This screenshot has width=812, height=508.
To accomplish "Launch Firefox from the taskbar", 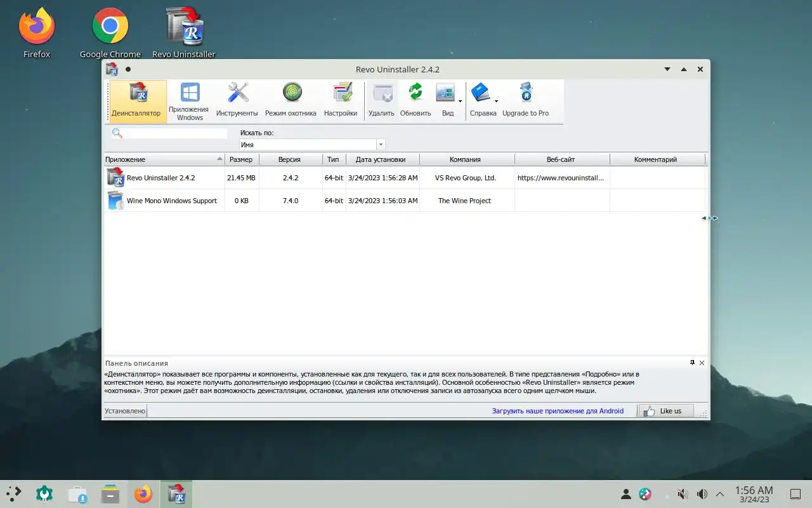I will coord(143,493).
